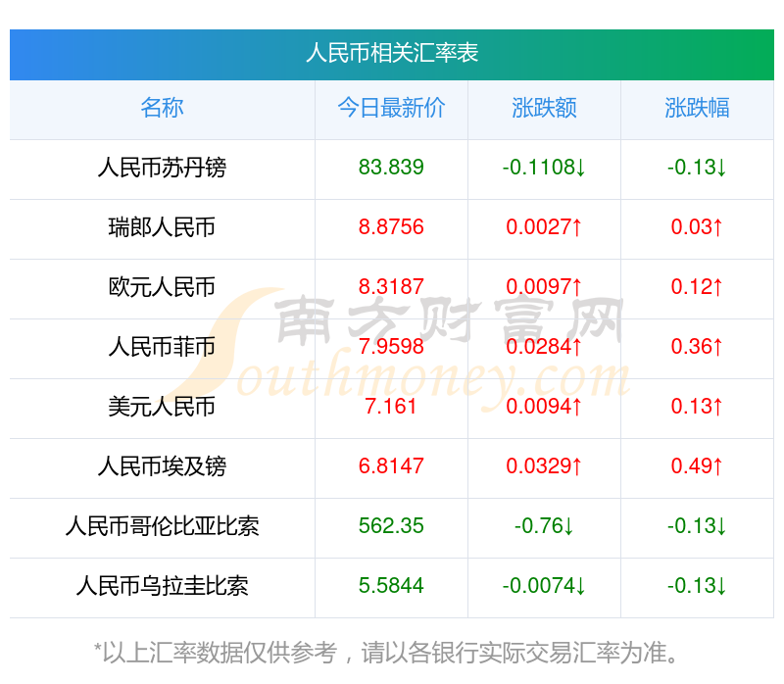Click the price 83.839
The height and width of the screenshot is (684, 784).
(391, 167)
